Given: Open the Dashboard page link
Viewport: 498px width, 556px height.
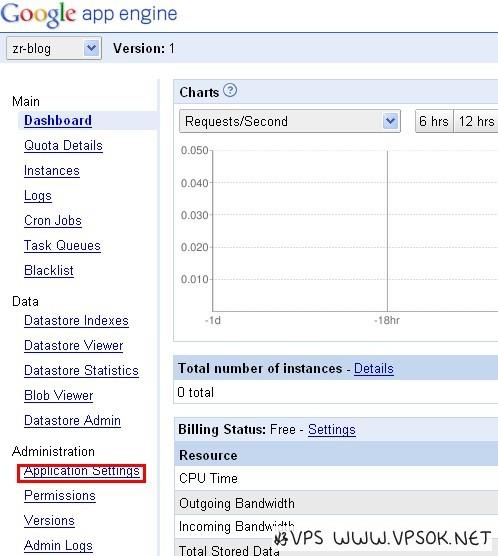Looking at the screenshot, I should point(58,121).
